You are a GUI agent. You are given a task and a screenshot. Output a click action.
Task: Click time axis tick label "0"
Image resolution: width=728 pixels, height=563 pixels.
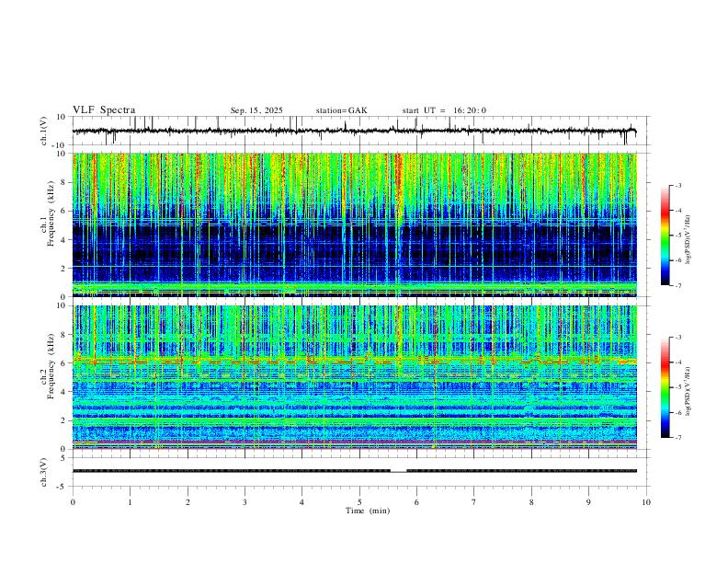click(73, 502)
